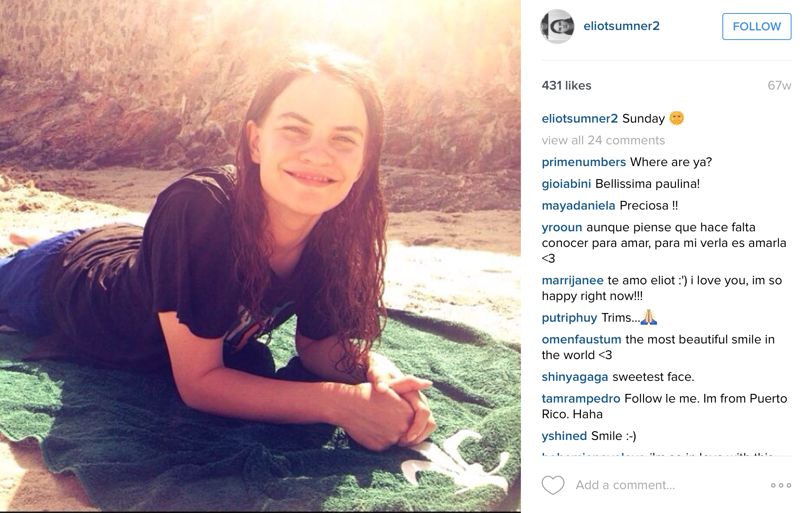The height and width of the screenshot is (513, 812).
Task: Like the post with the heart icon
Action: click(x=553, y=485)
